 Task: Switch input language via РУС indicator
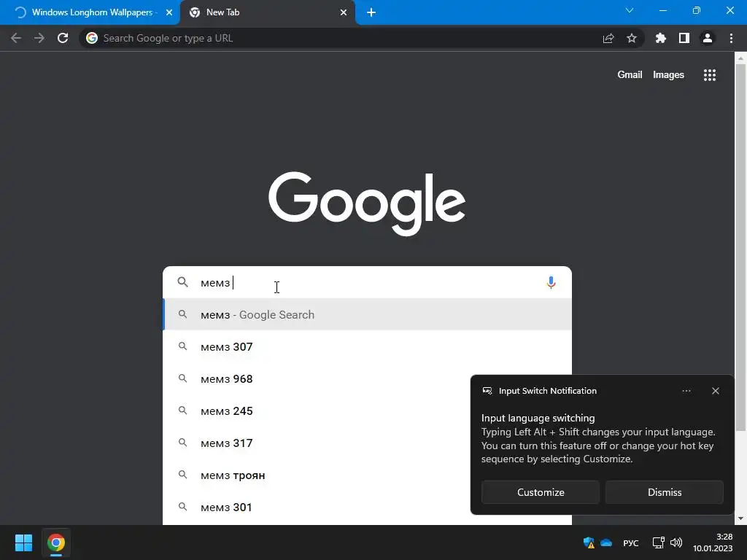[x=631, y=542]
